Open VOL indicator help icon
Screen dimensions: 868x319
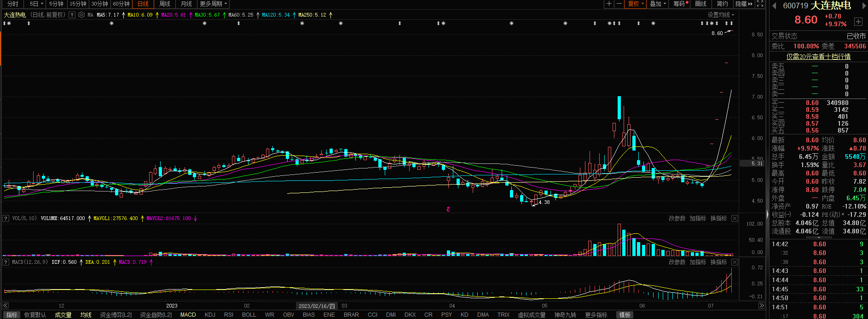[6, 218]
